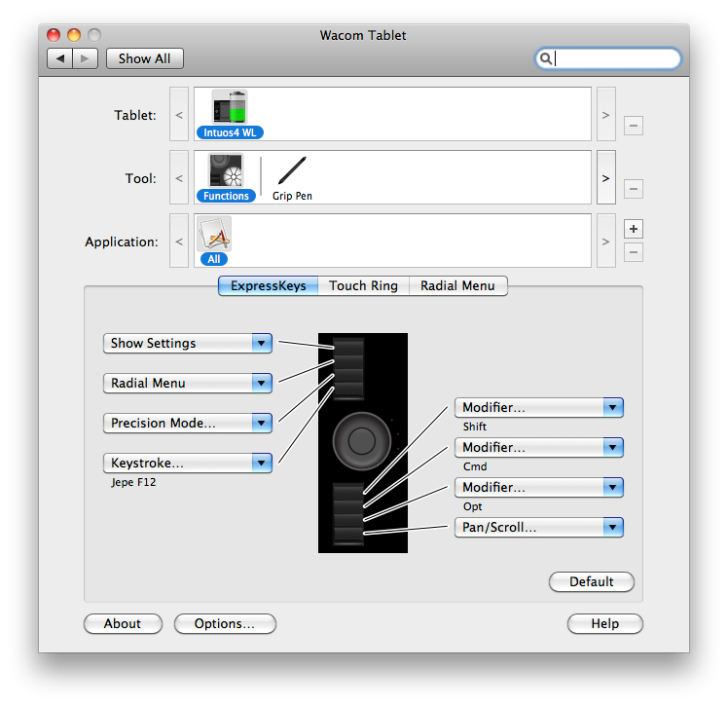
Task: Click the Touch Ring on tablet image
Action: [362, 441]
